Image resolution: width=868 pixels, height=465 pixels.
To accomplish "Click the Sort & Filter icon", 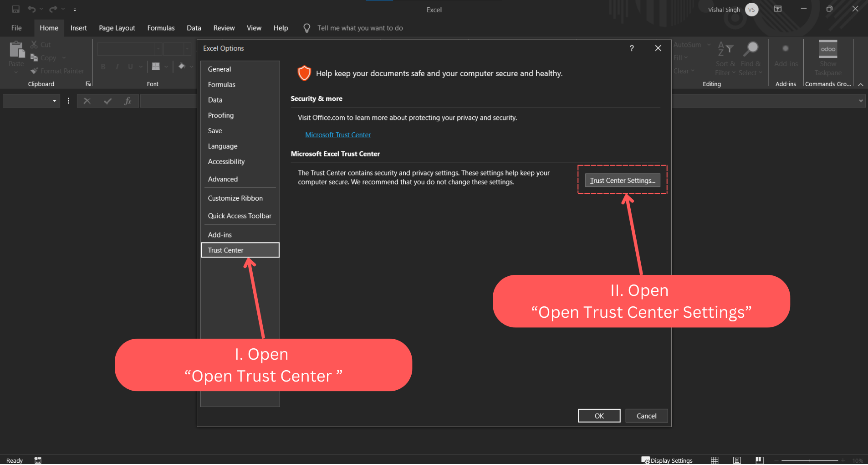I will [725, 48].
